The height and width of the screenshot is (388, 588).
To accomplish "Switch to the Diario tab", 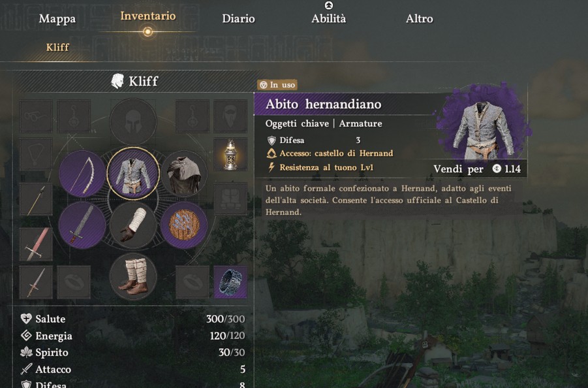I will (238, 18).
